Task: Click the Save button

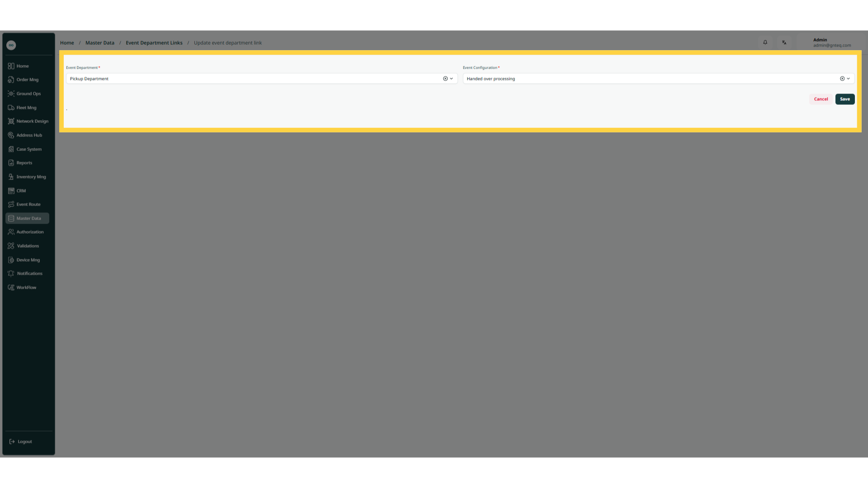Action: [845, 99]
